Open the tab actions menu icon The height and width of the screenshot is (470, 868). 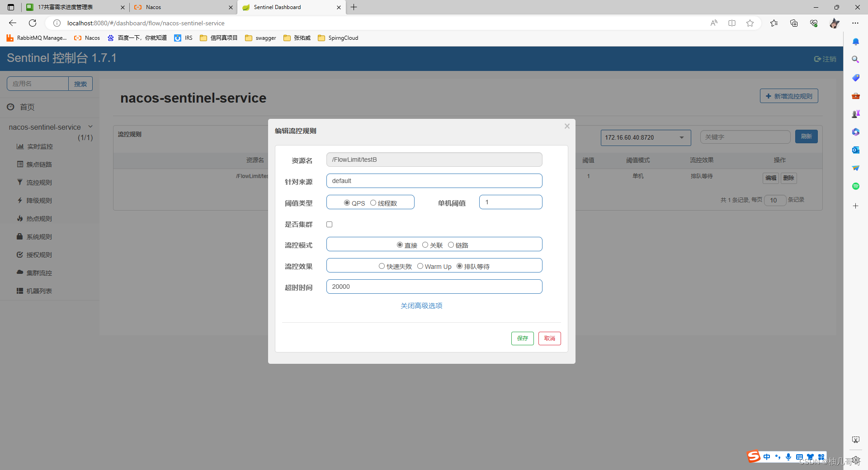click(11, 7)
